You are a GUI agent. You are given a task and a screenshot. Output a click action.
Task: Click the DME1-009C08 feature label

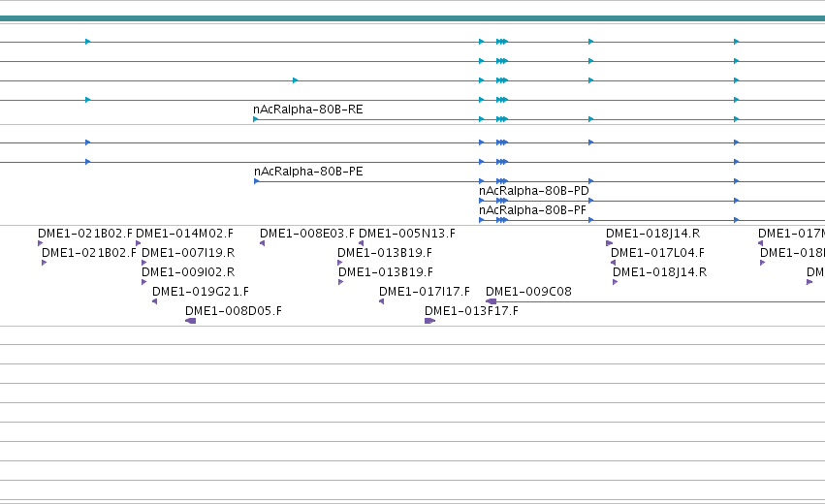click(528, 292)
